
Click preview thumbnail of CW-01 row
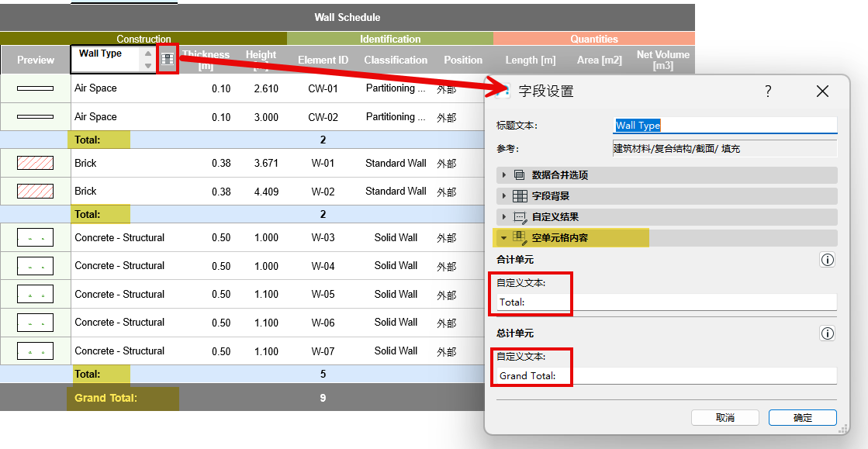click(36, 88)
